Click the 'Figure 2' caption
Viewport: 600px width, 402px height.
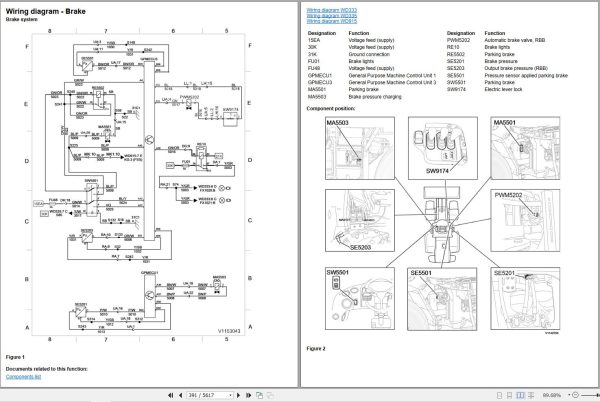point(316,348)
